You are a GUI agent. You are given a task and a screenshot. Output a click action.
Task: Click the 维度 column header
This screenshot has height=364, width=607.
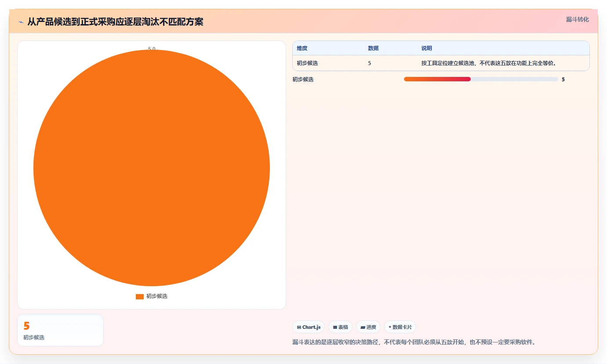point(302,48)
